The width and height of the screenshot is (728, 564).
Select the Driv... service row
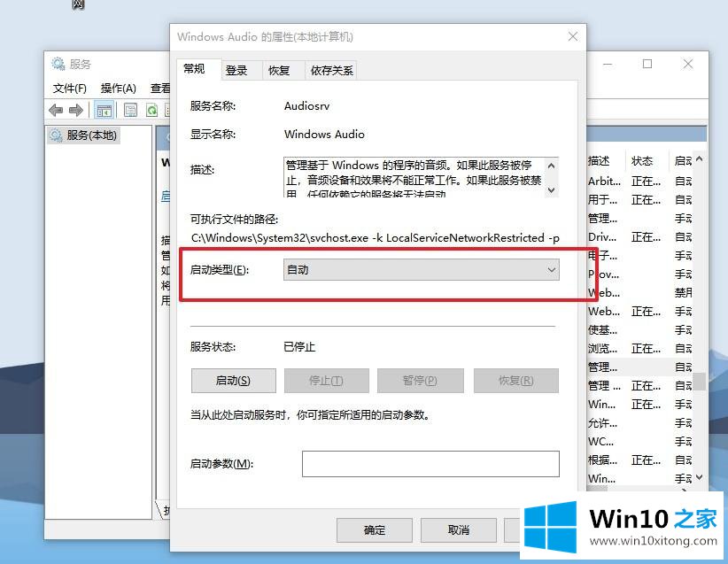point(639,236)
